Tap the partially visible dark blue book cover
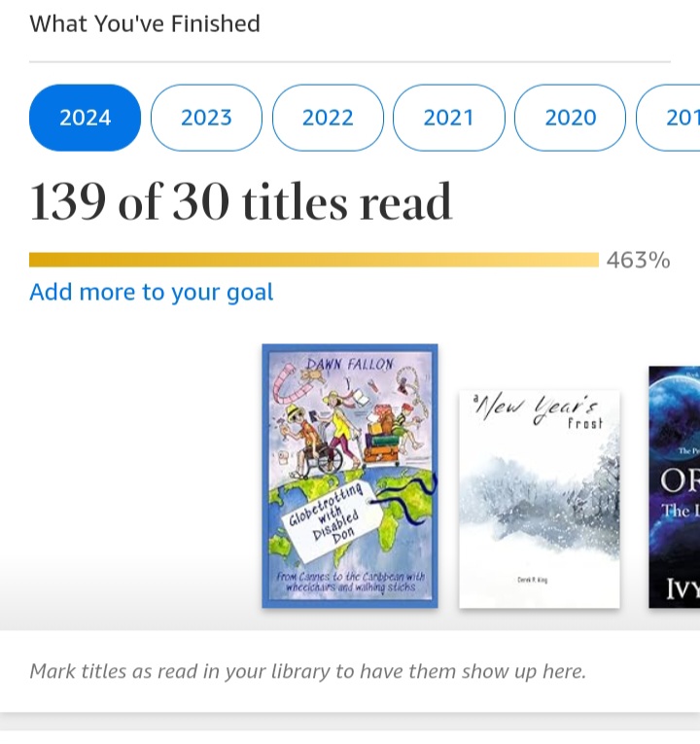Screen dimensions: 700x744 pyautogui.click(x=675, y=486)
